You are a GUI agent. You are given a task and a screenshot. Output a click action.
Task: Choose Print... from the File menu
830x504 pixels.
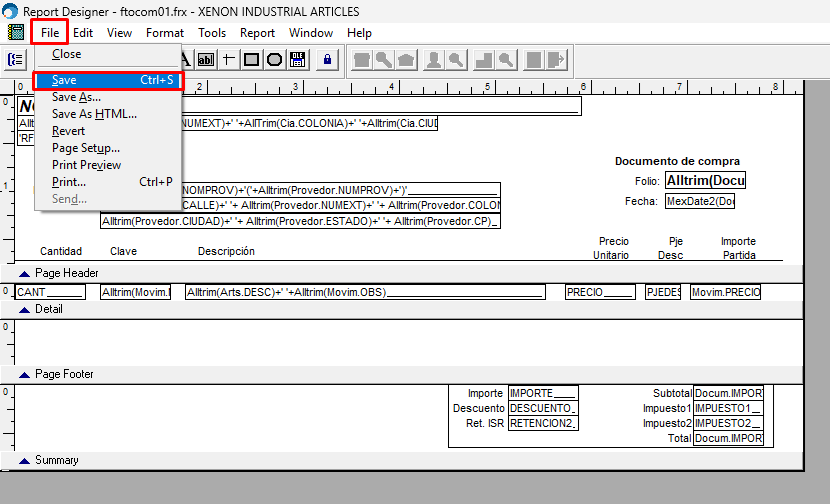(x=108, y=182)
